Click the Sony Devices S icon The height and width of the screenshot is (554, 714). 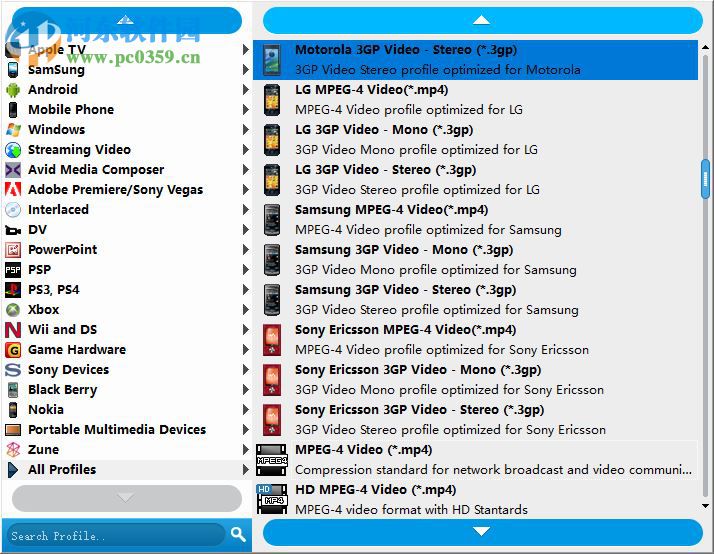click(x=13, y=370)
